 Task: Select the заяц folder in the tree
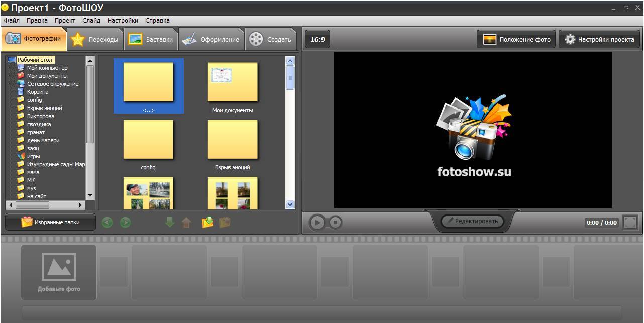pyautogui.click(x=33, y=148)
